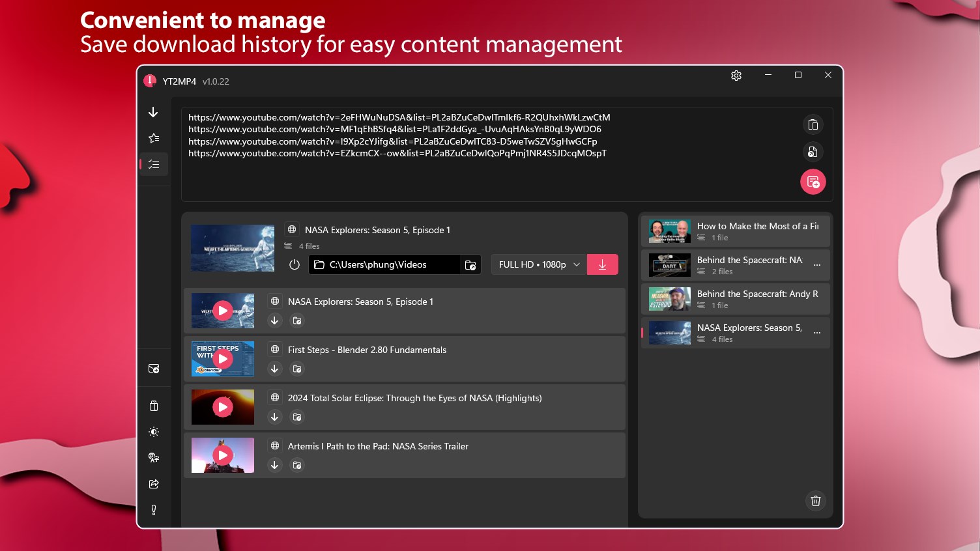Open the exclamation info icon in the sidebar
Screen dimensions: 980x551
154,510
